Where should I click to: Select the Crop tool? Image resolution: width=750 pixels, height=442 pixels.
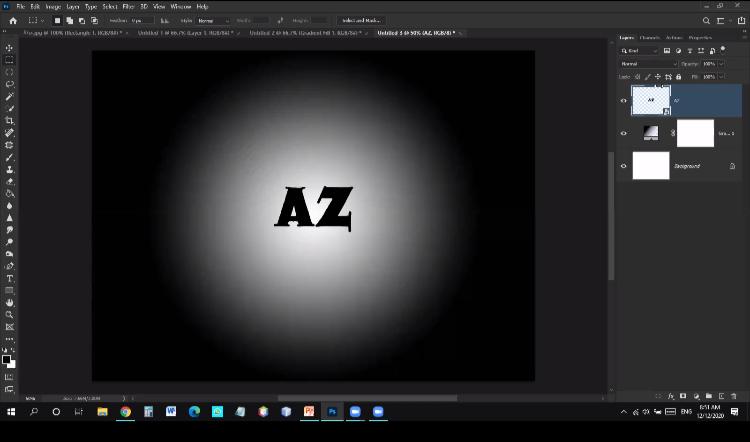coord(10,121)
